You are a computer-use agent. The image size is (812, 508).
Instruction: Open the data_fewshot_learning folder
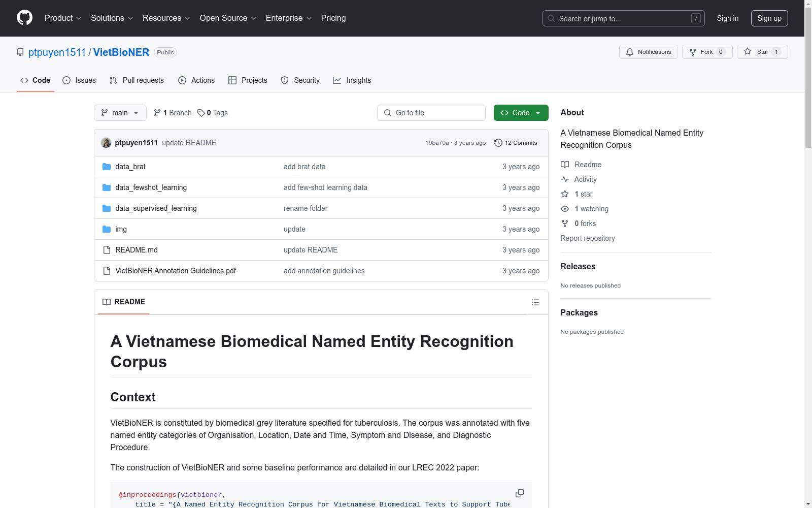151,187
